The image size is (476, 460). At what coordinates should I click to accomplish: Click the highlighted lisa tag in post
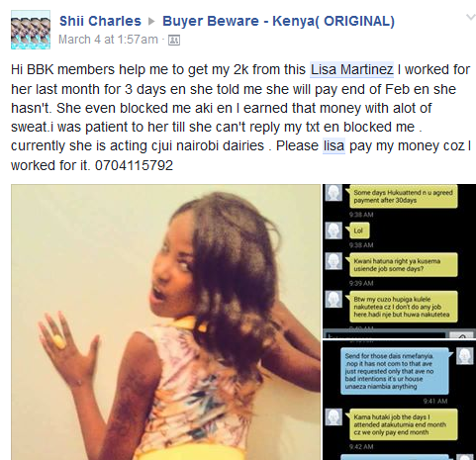(x=333, y=145)
